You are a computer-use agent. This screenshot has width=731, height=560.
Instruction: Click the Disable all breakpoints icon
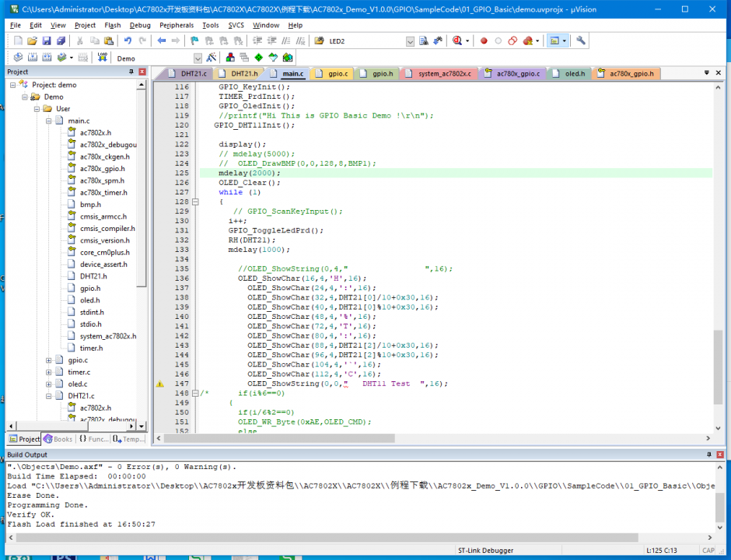[x=512, y=41]
